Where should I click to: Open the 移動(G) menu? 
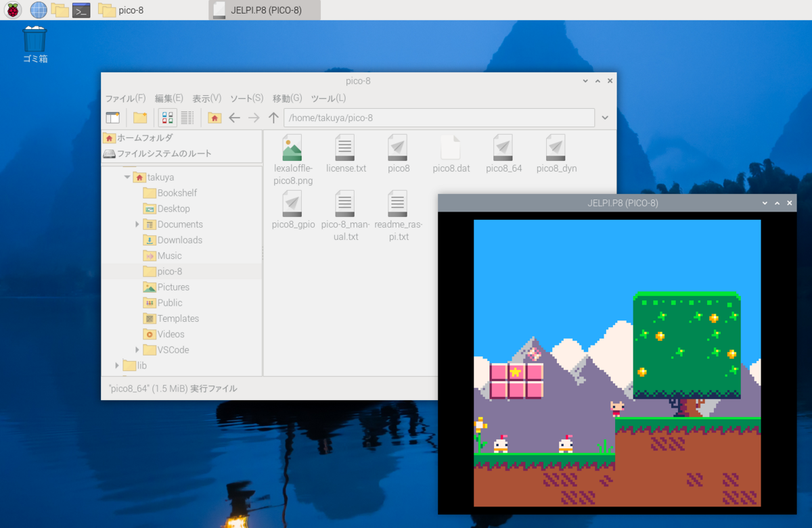pyautogui.click(x=287, y=99)
